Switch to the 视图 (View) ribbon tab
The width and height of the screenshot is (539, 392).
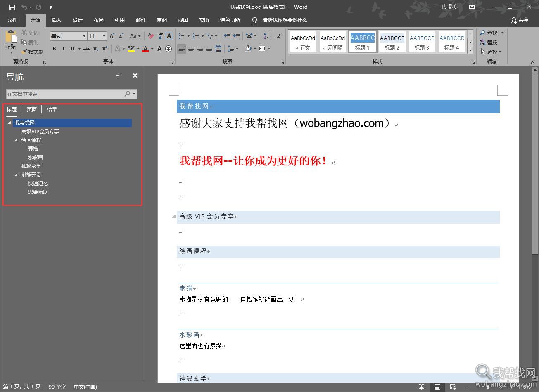click(183, 20)
